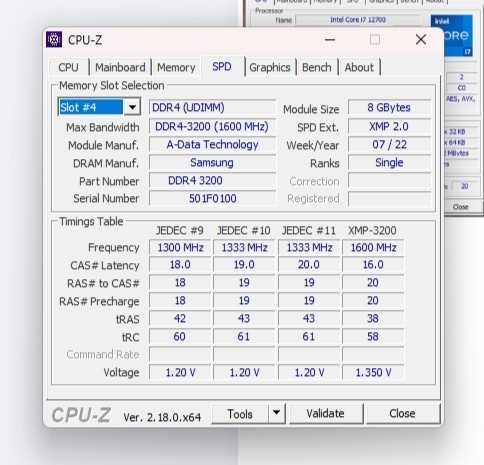Image resolution: width=484 pixels, height=465 pixels.
Task: Click the tRC value 60
Action: (180, 337)
